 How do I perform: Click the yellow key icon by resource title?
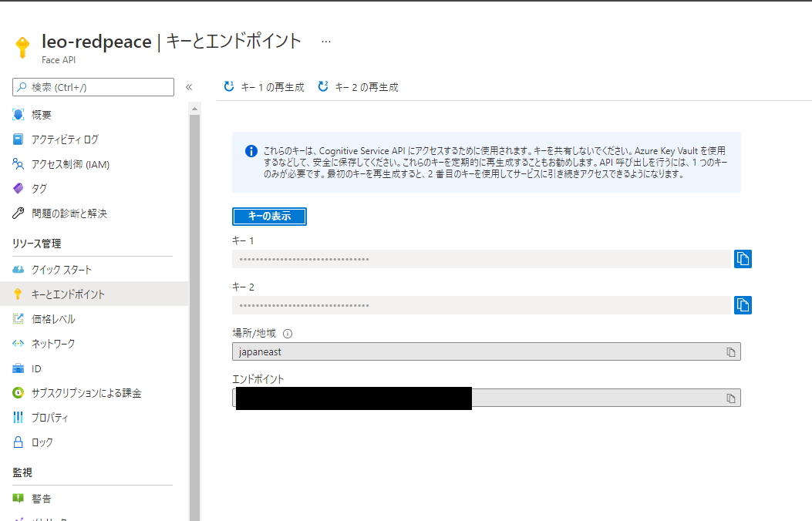pyautogui.click(x=22, y=47)
